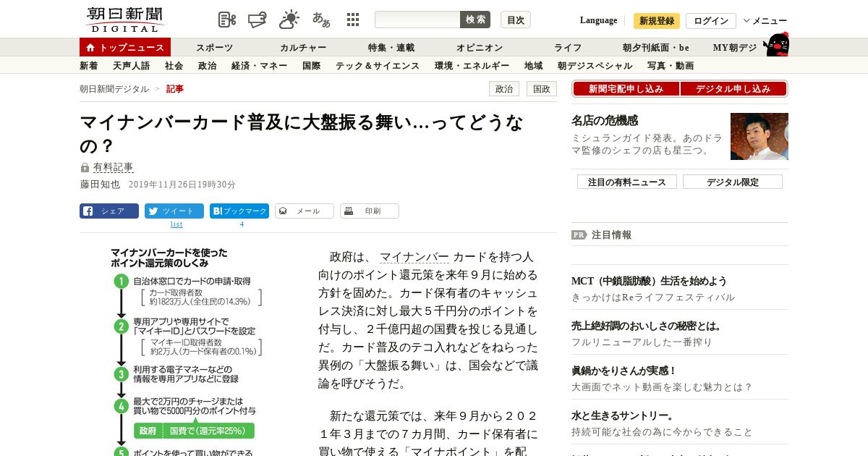Add a Hatena bookmark
868x456 pixels.
pos(239,211)
